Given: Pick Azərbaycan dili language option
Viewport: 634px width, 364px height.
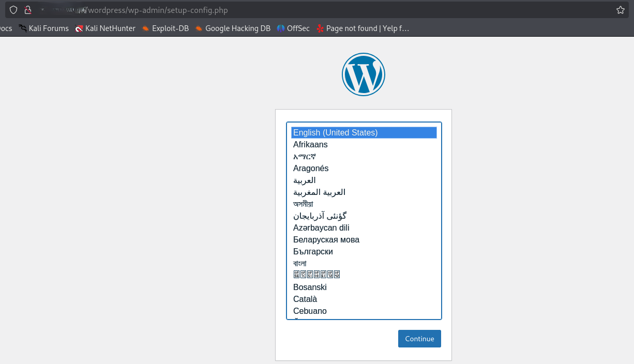Looking at the screenshot, I should [x=321, y=228].
